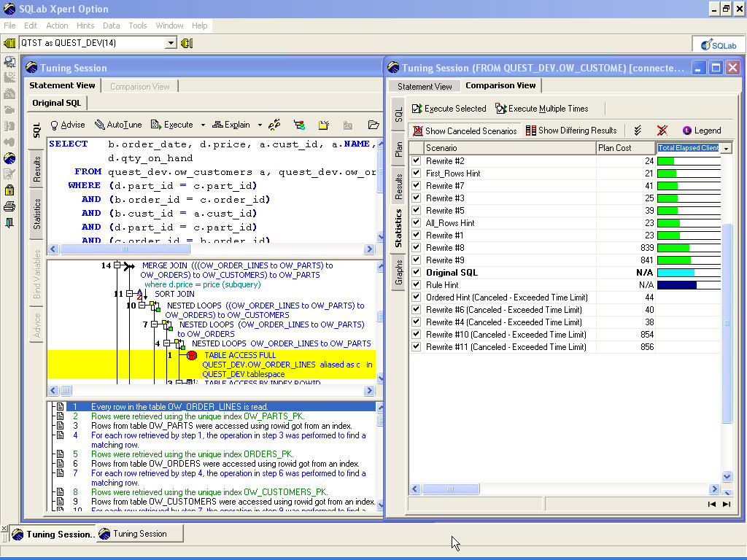Collapse plan step 11 SORT JOIN node

pos(130,294)
